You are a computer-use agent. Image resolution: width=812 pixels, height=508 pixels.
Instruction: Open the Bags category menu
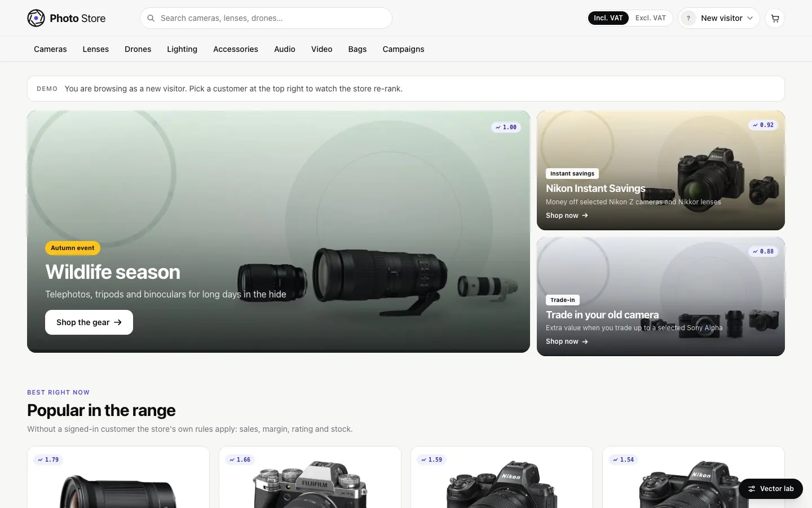(x=358, y=49)
